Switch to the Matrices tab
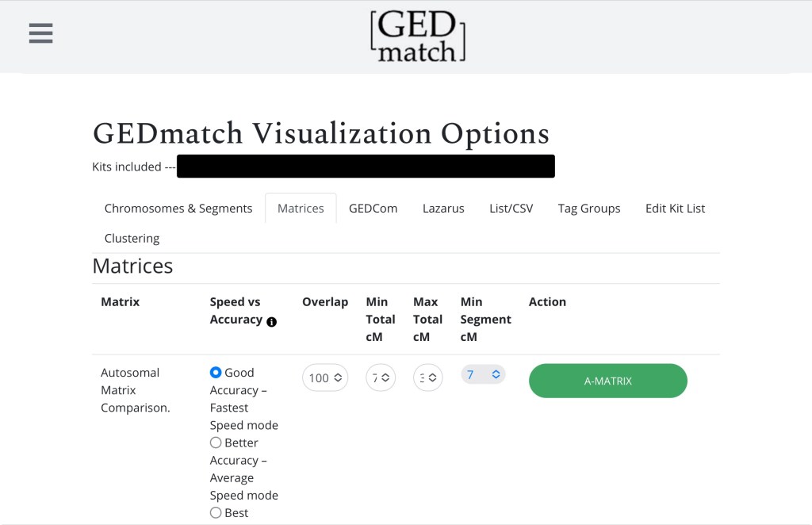The width and height of the screenshot is (812, 525). [x=301, y=209]
